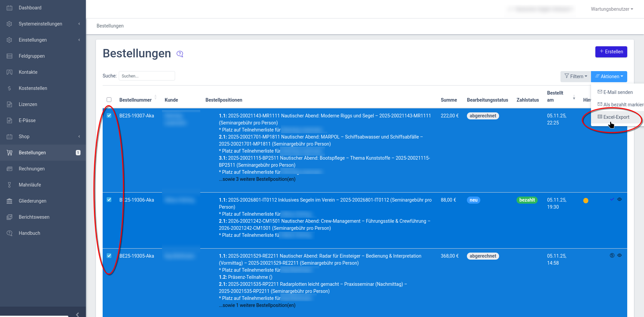644x317 pixels.
Task: Open the Filtern dropdown
Action: point(576,76)
